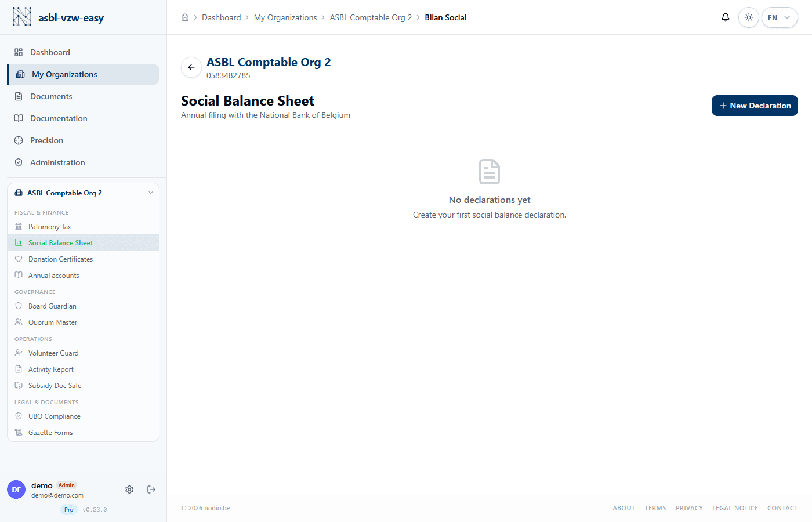Click the Annual accounts book icon
Image resolution: width=812 pixels, height=522 pixels.
[x=19, y=275]
